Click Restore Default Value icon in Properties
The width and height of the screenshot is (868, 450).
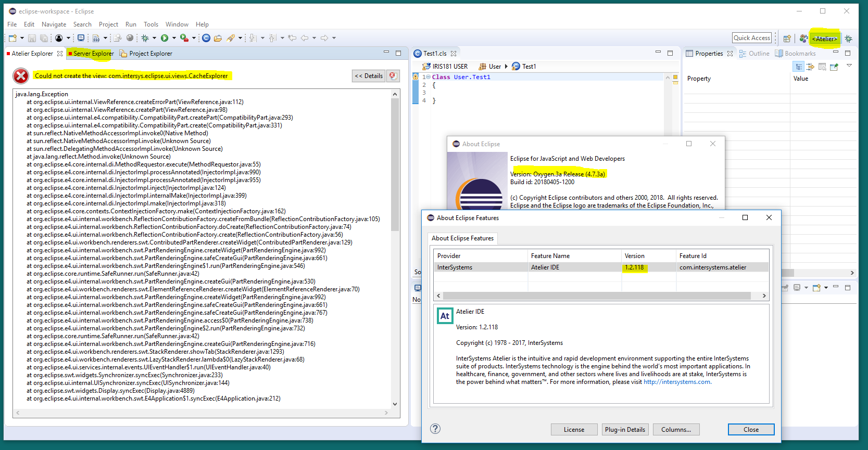(822, 67)
